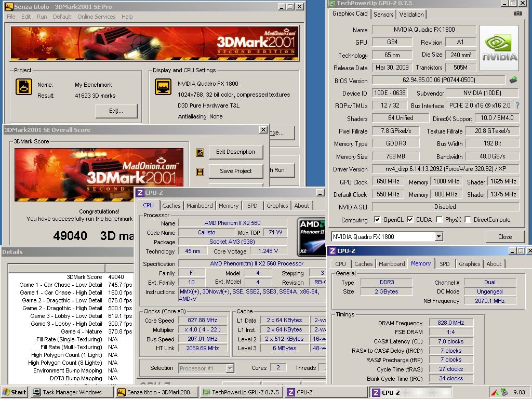Click the 3DMark2001 title bar icon
The width and height of the screenshot is (532, 399).
pyautogui.click(x=9, y=6)
